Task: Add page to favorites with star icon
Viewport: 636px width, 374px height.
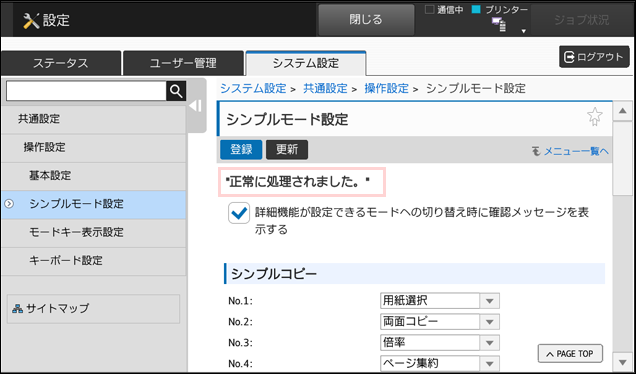Action: (x=595, y=117)
